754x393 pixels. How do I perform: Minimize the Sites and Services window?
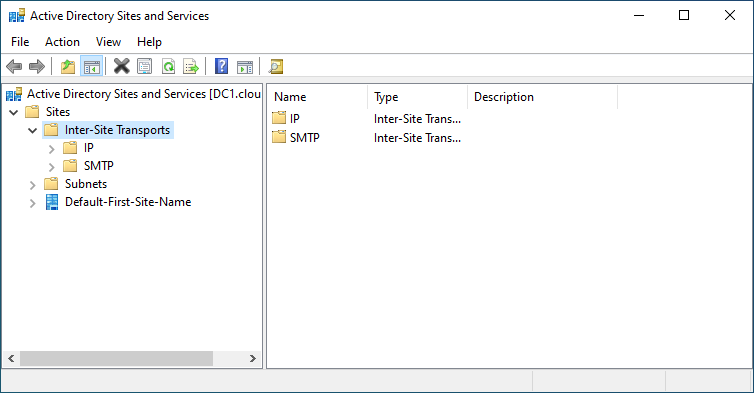coord(639,15)
